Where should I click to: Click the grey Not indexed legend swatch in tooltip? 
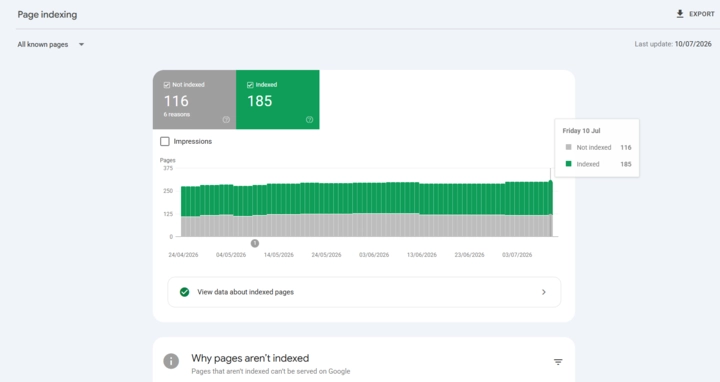tap(568, 147)
